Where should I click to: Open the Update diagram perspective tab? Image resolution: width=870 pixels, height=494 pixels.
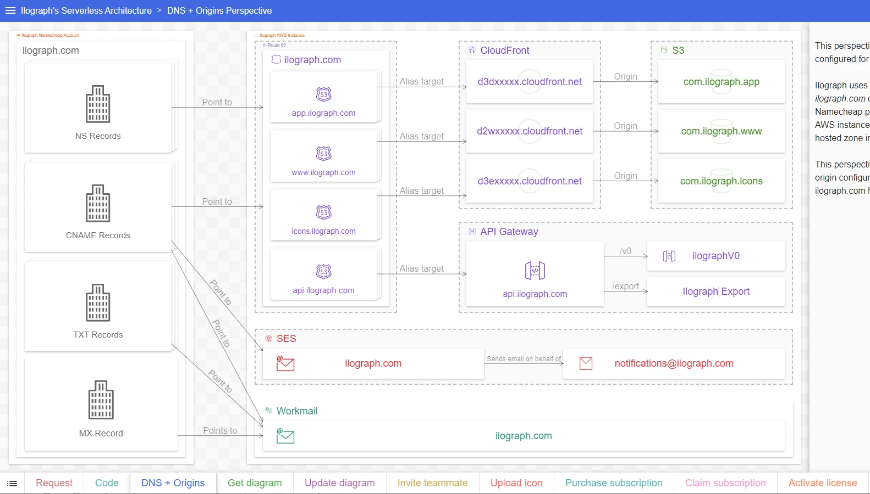[x=340, y=483]
